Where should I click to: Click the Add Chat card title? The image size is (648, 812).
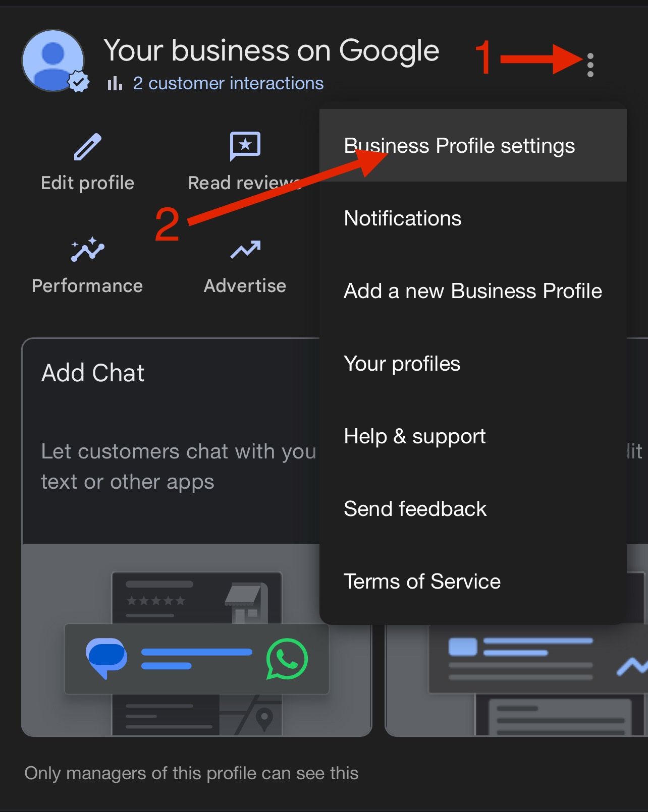tap(93, 373)
